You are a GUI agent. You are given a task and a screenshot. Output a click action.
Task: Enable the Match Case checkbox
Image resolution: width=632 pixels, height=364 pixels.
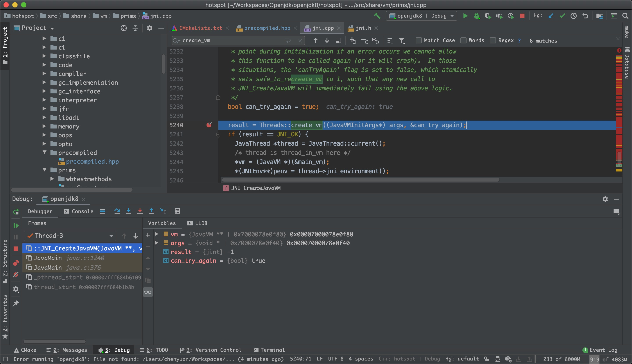418,41
